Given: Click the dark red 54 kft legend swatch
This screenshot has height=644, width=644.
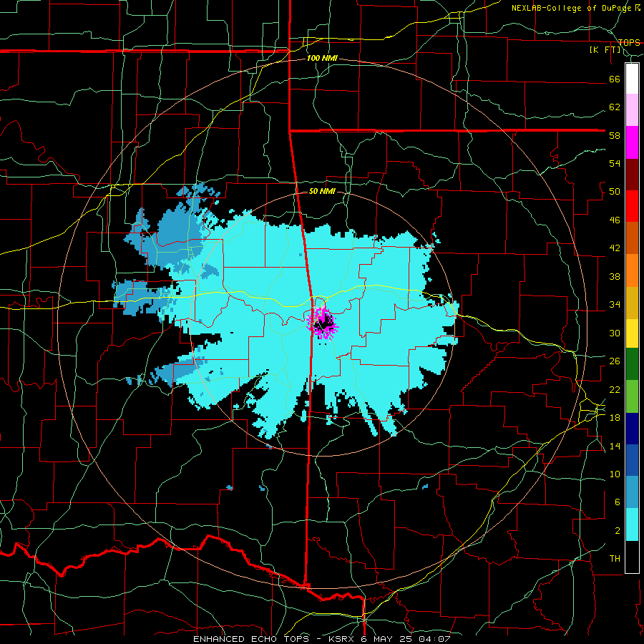Looking at the screenshot, I should (632, 175).
